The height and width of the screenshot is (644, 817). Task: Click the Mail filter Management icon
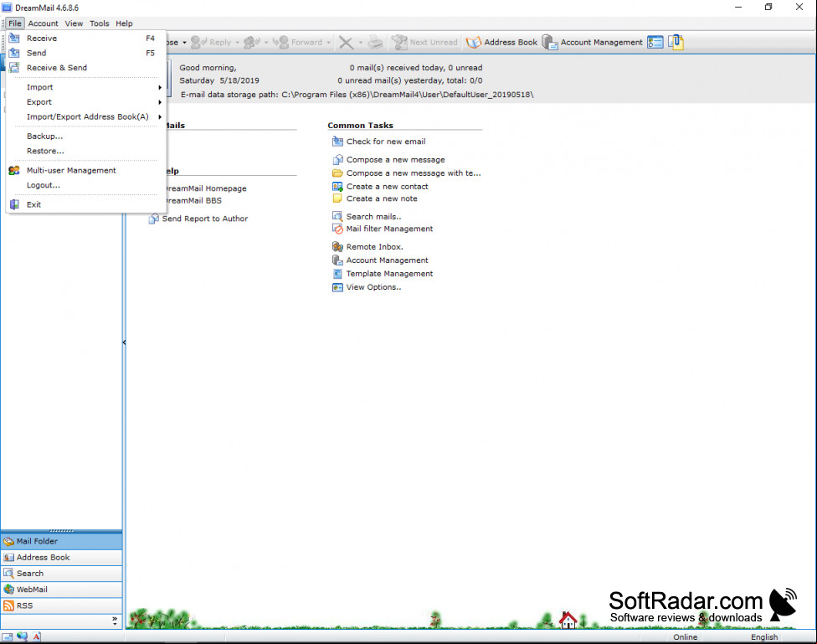point(337,229)
